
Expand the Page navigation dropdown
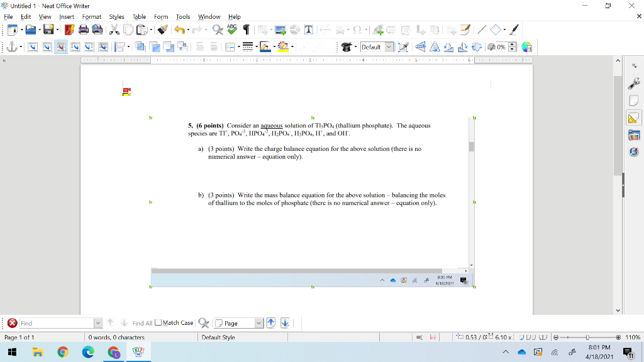260,323
